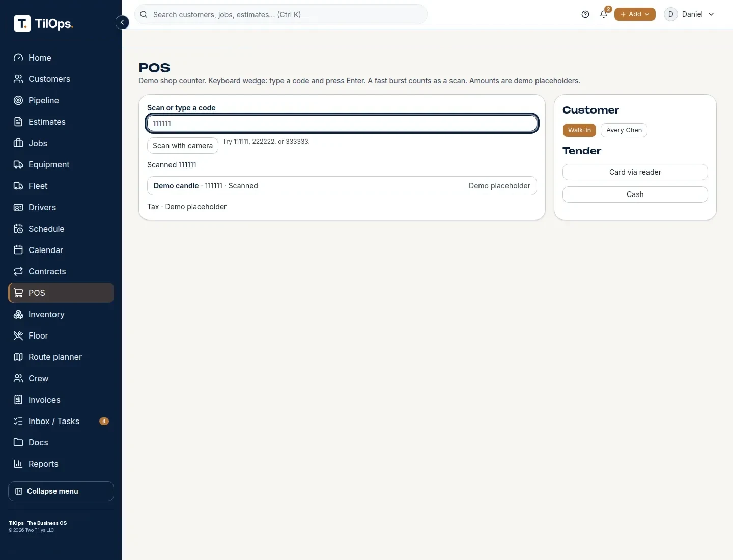Screen dimensions: 733x560
Task: Click the POS shopping cart icon
Action: tap(18, 293)
